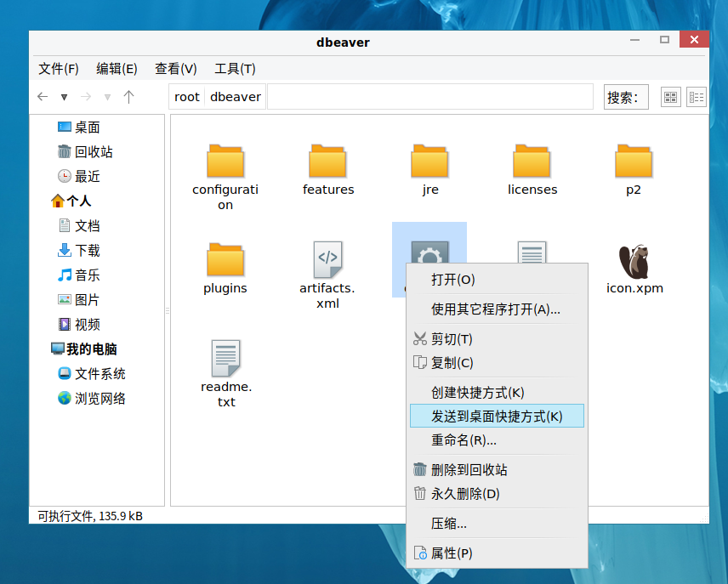
Task: Open the 工具(T) menu
Action: [x=235, y=69]
